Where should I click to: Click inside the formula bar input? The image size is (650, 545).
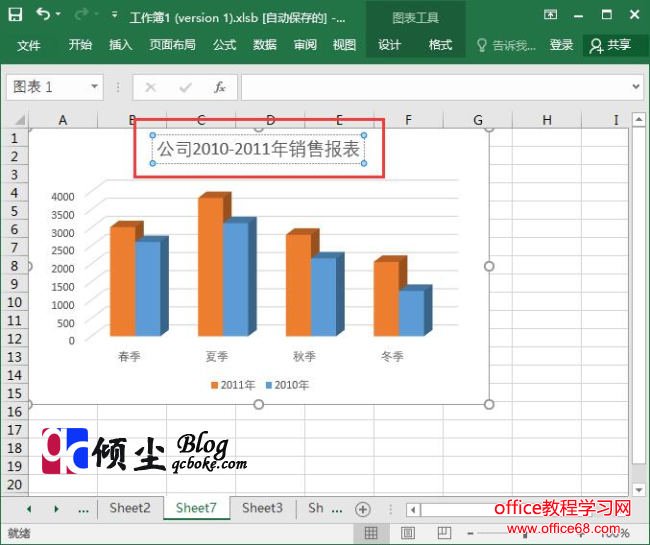435,87
